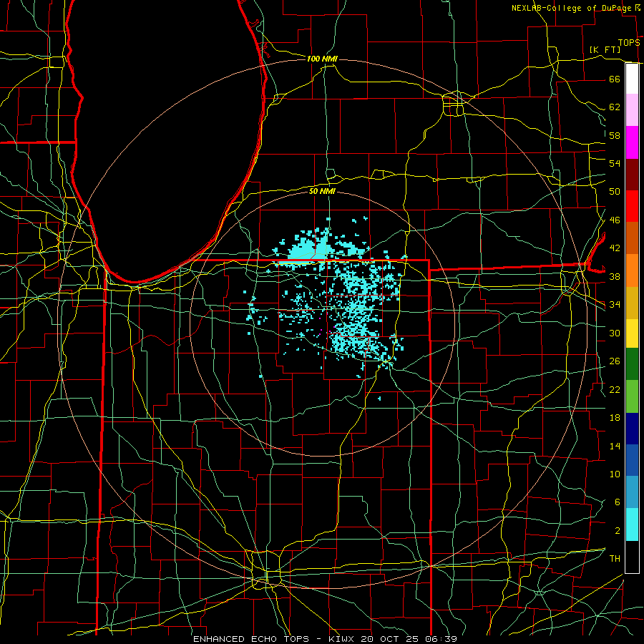
Task: Click the medium blue swatch between 10 and 14
Action: click(632, 460)
